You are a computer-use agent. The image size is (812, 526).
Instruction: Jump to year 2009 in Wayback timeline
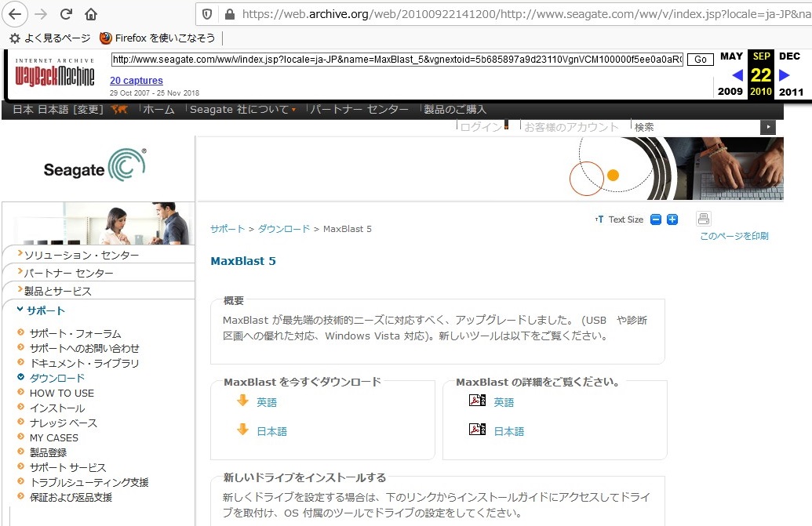pos(730,91)
